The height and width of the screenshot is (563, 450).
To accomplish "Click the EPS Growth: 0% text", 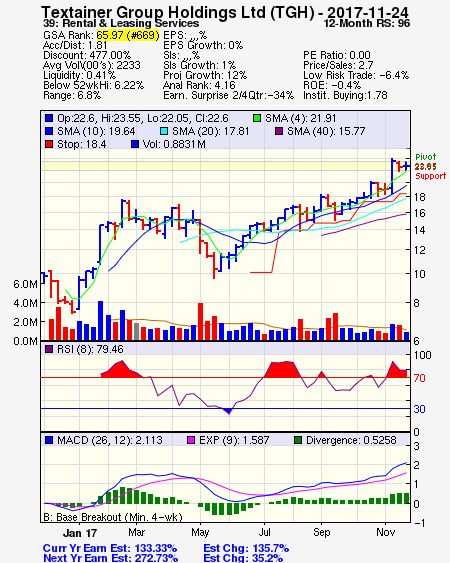I will tap(203, 45).
